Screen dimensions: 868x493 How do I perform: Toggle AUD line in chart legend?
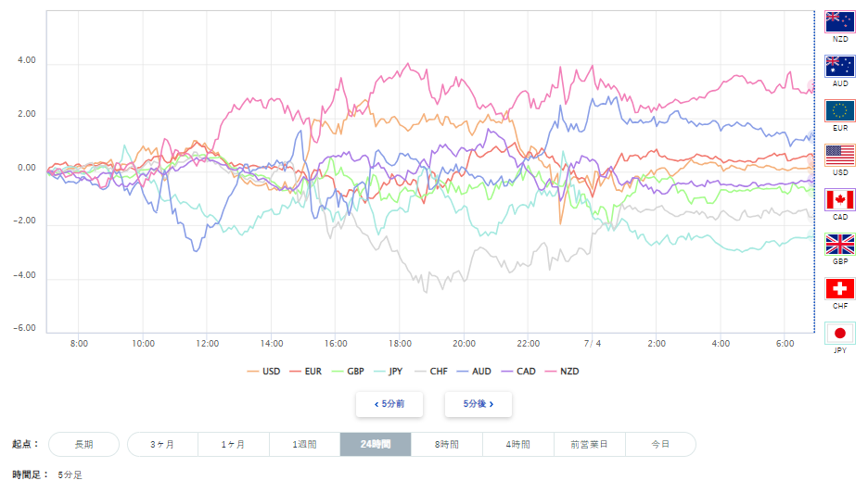(x=474, y=372)
